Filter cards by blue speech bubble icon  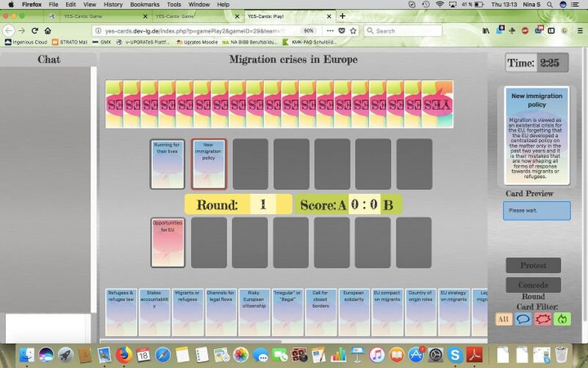[523, 319]
